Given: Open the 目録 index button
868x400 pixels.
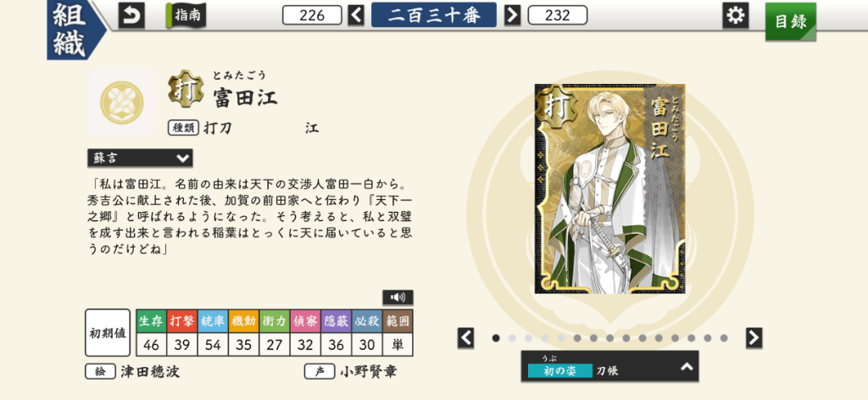Looking at the screenshot, I should pos(791,21).
